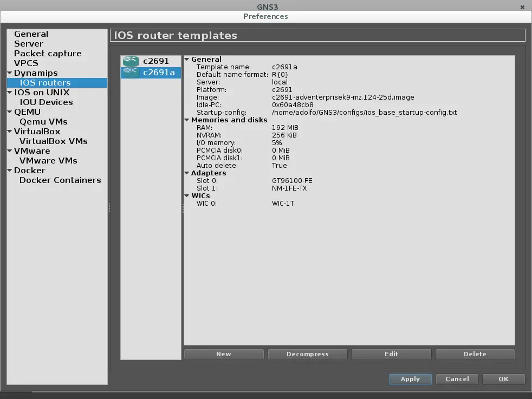This screenshot has width=532, height=399.
Task: Select Qemu VMs in sidebar
Action: click(43, 122)
